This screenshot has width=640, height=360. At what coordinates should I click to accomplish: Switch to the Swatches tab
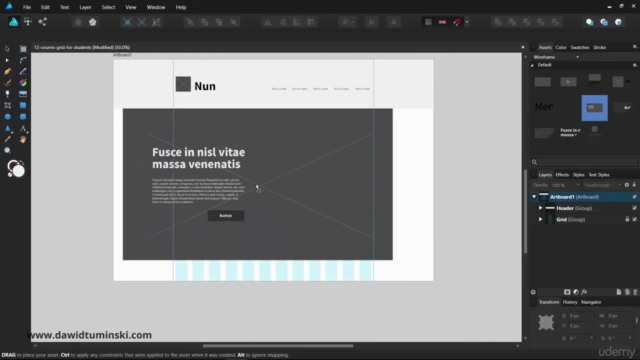pyautogui.click(x=580, y=48)
